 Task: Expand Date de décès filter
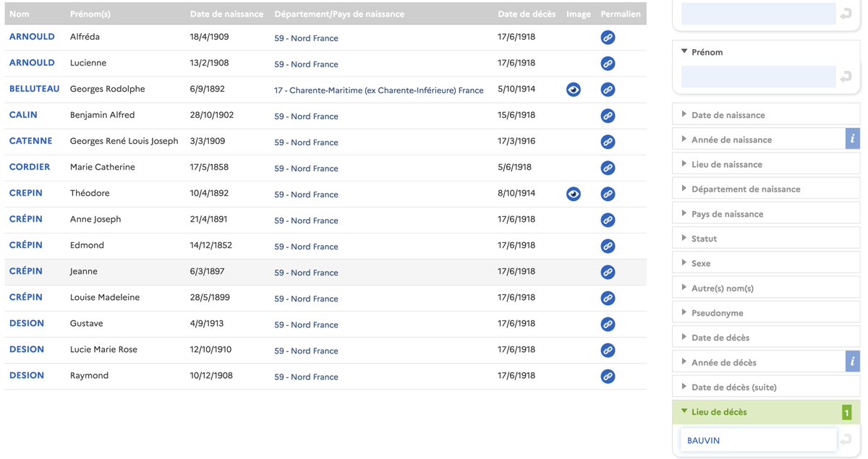click(x=766, y=338)
